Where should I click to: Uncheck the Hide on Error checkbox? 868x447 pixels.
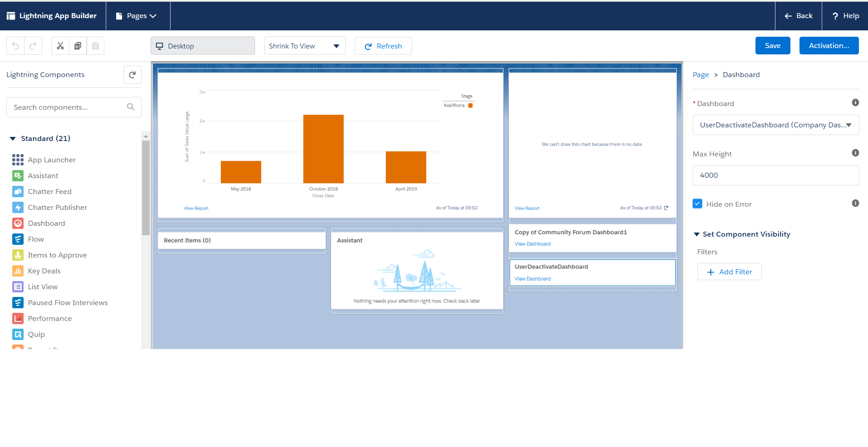(697, 204)
